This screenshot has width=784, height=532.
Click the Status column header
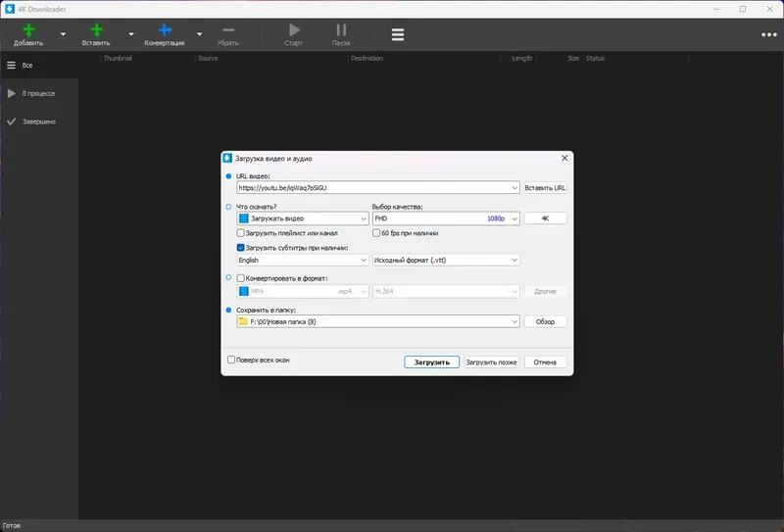coord(595,59)
